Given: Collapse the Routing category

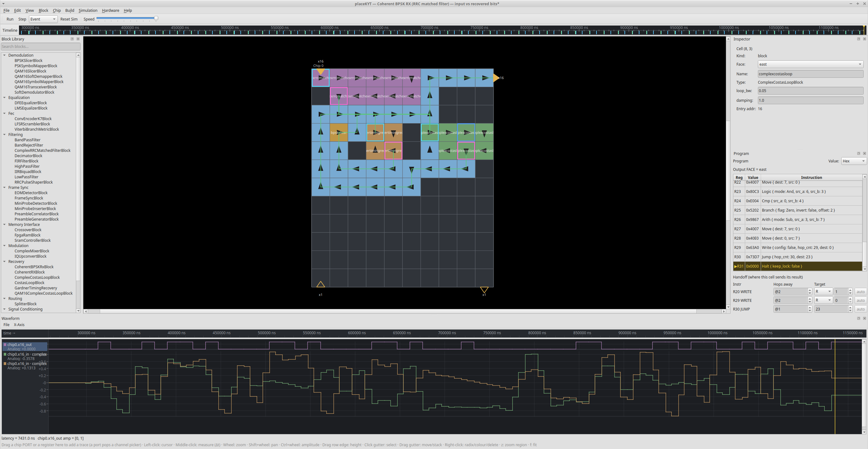Looking at the screenshot, I should click(x=4, y=299).
